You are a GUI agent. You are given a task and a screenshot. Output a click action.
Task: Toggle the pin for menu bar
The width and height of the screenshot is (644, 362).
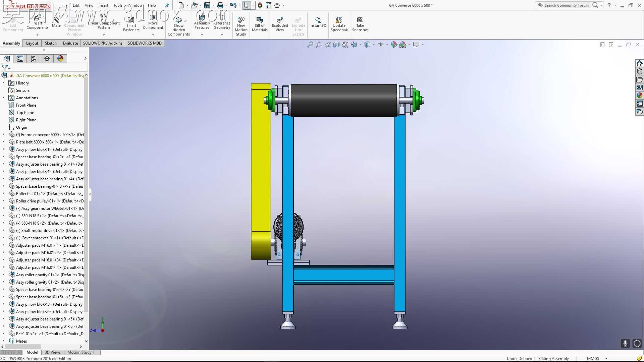(x=167, y=5)
